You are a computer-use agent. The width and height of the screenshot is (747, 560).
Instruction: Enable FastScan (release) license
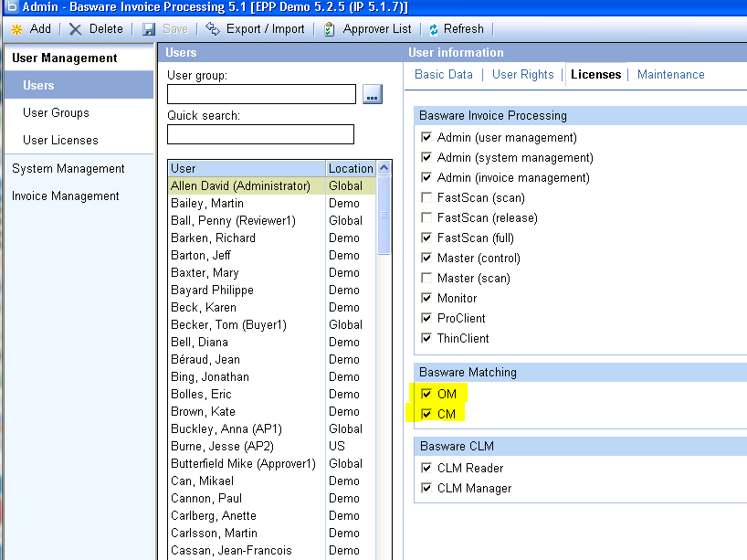426,217
